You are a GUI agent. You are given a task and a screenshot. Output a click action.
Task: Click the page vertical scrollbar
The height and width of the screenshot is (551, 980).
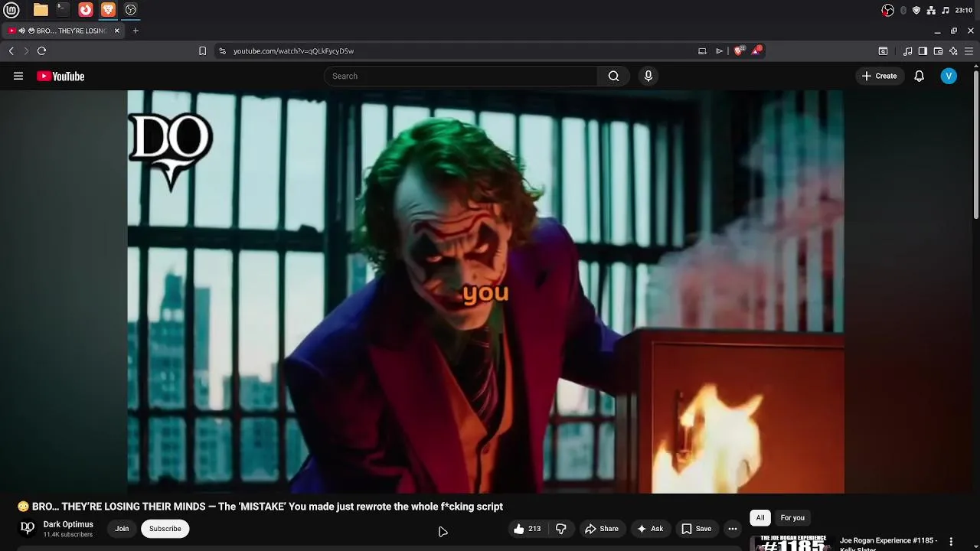point(976,144)
